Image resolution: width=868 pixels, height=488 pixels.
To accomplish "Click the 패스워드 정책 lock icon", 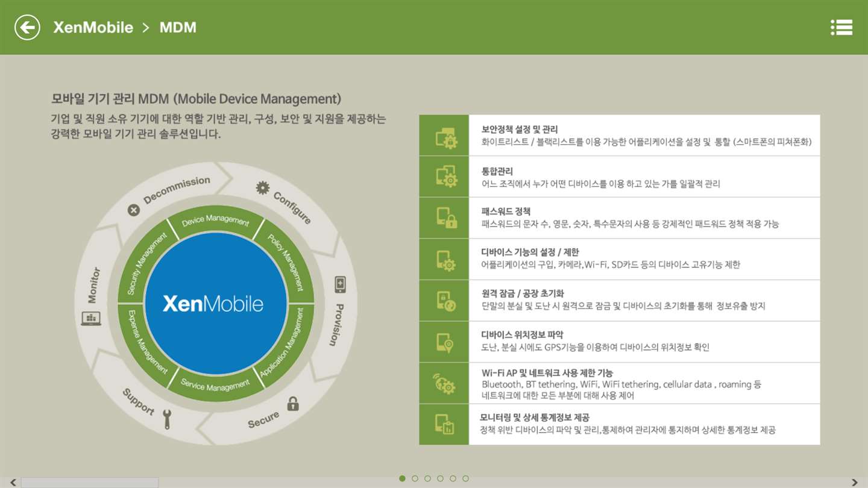I will click(x=446, y=217).
